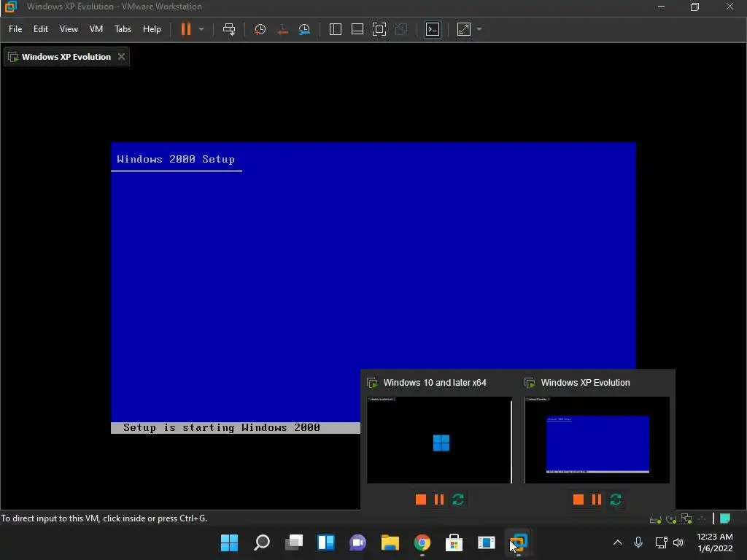Click the green message log icon
The width and height of the screenshot is (747, 560).
click(x=725, y=518)
